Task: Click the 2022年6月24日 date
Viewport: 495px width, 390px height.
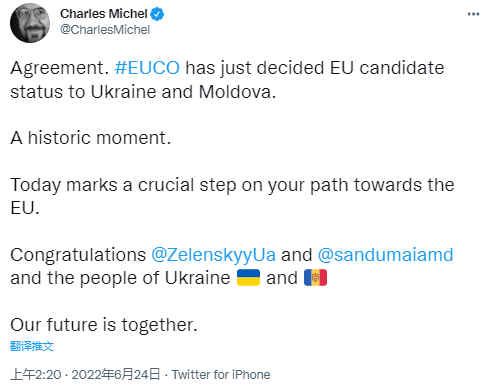Action: point(116,375)
